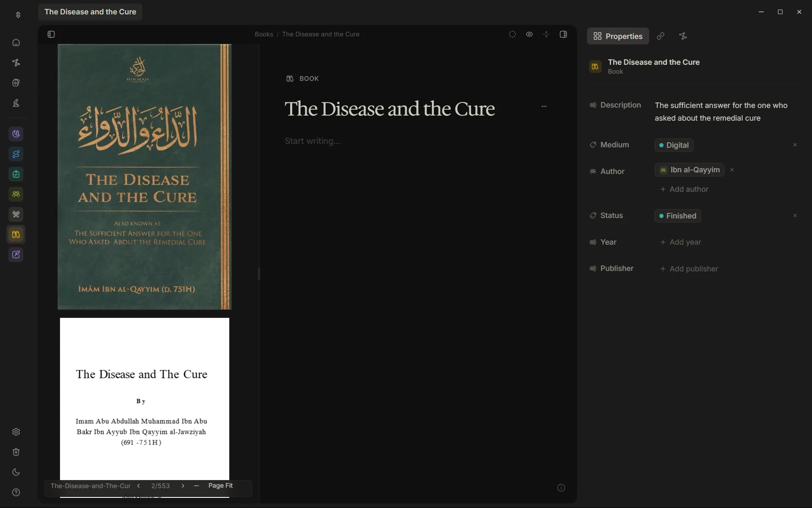The image size is (812, 508).
Task: Open the Ibn al-Qayyim author link
Action: pos(689,170)
